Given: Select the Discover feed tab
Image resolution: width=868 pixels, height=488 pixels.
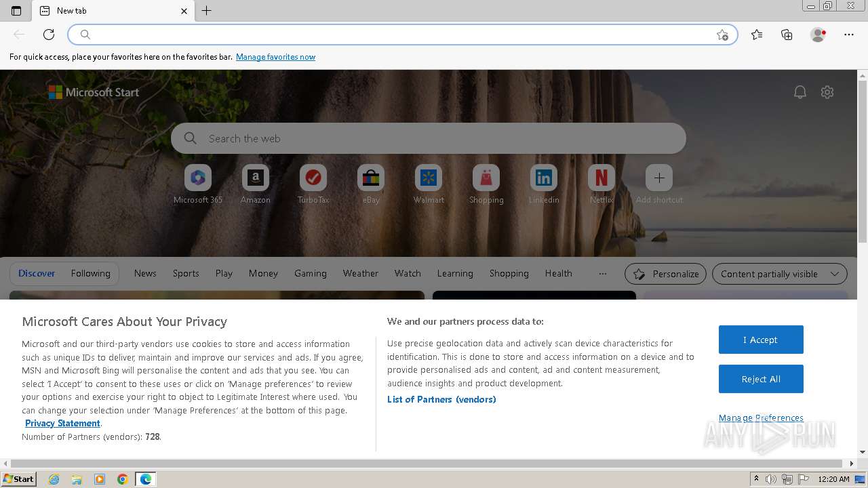Looking at the screenshot, I should (37, 273).
